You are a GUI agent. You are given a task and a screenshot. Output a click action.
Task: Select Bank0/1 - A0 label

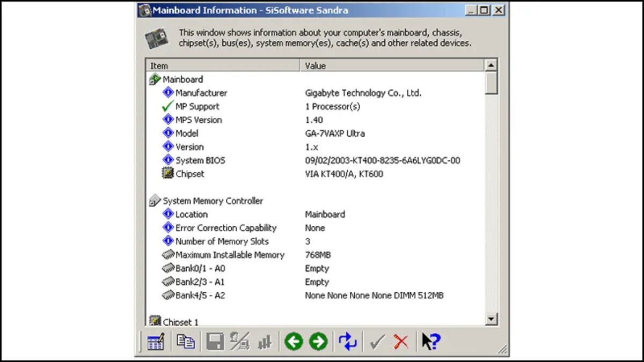point(200,268)
